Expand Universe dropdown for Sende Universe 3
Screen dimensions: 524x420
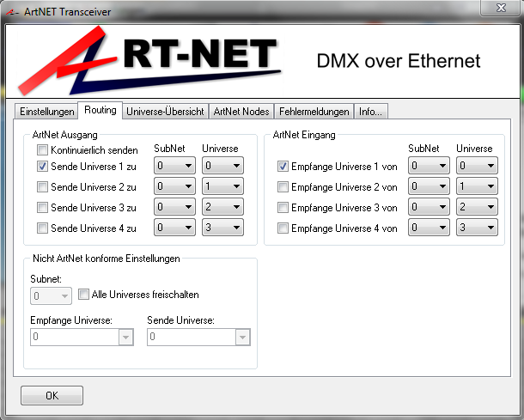[222, 207]
